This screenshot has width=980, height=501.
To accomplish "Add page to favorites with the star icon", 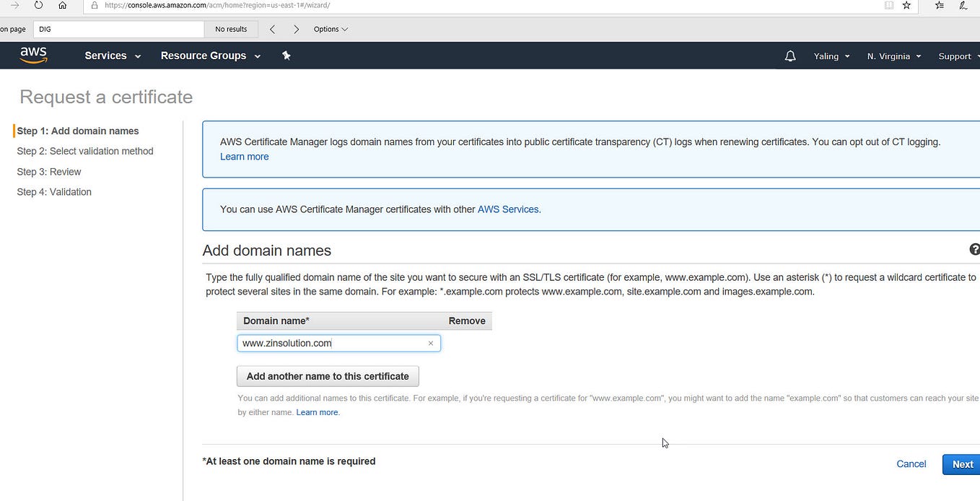I will 906,5.
